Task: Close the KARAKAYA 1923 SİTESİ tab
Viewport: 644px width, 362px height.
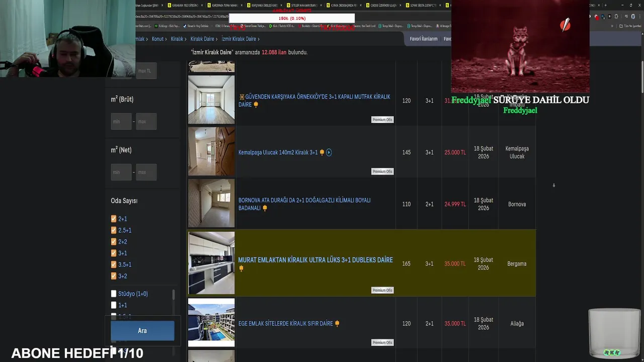Action: click(x=202, y=5)
